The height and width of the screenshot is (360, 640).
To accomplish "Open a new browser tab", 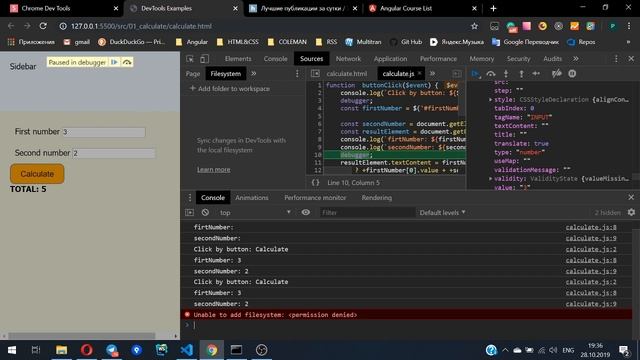I will click(x=493, y=8).
